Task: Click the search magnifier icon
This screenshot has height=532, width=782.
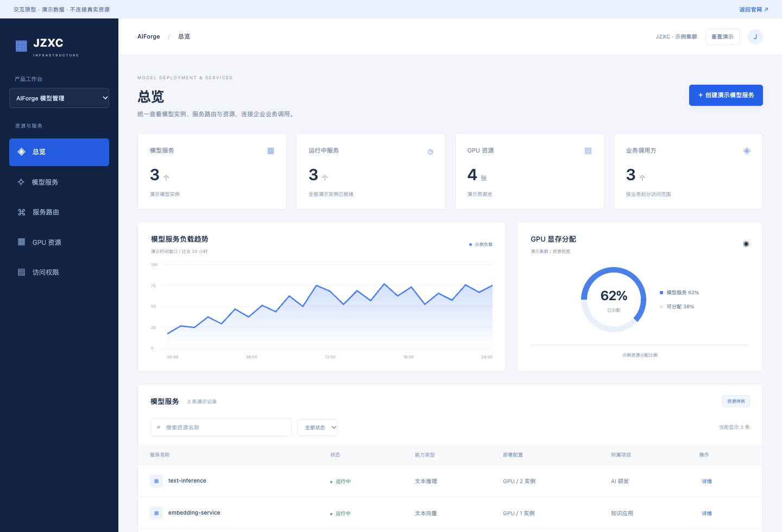Action: tap(159, 428)
